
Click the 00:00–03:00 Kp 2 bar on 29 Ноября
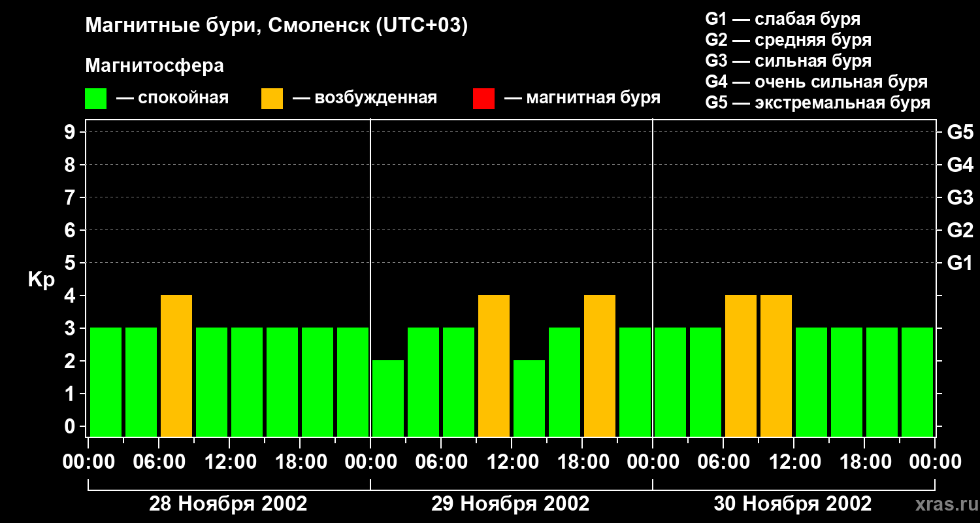click(388, 398)
